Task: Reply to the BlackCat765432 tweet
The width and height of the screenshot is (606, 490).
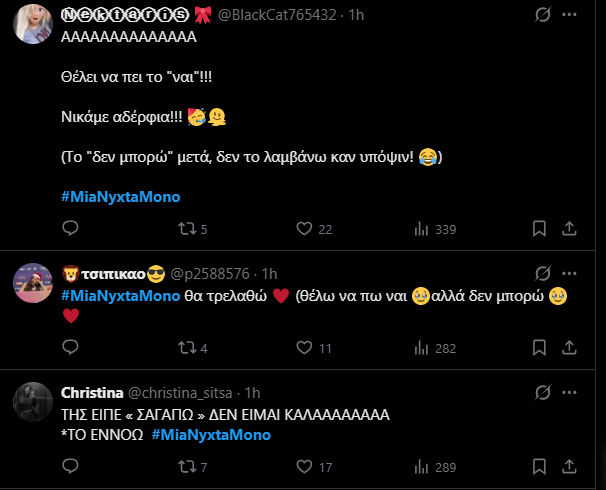Action: pos(70,229)
